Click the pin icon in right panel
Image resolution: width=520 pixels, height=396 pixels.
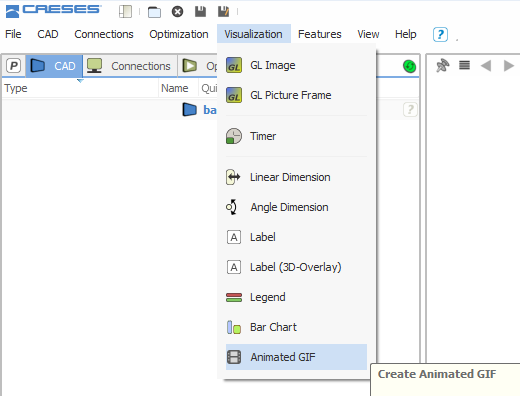(442, 66)
